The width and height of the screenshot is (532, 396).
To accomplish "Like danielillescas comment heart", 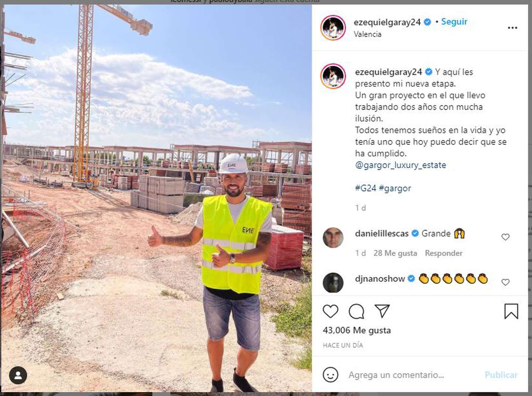I will click(x=505, y=237).
